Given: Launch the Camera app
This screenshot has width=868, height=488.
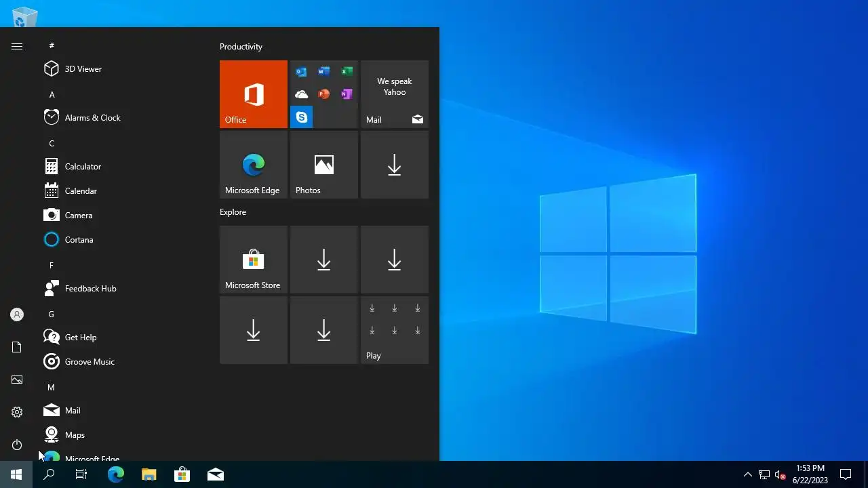Looking at the screenshot, I should pos(122,216).
